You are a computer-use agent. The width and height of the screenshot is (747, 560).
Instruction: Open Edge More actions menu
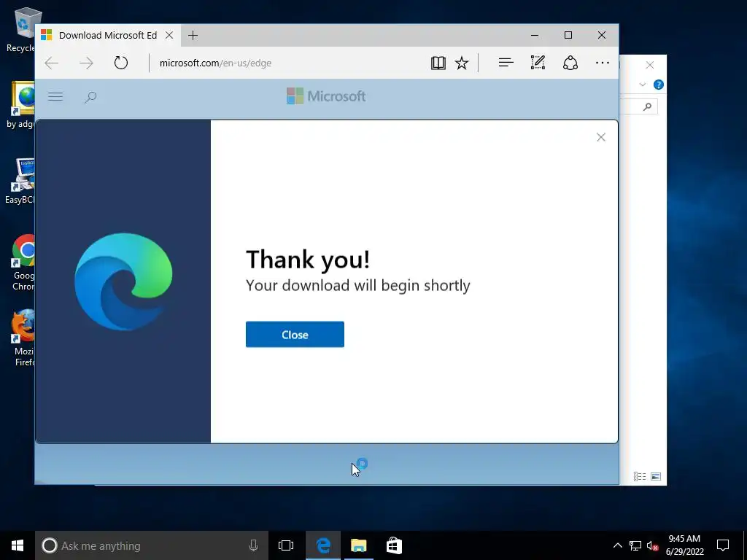[x=602, y=63]
